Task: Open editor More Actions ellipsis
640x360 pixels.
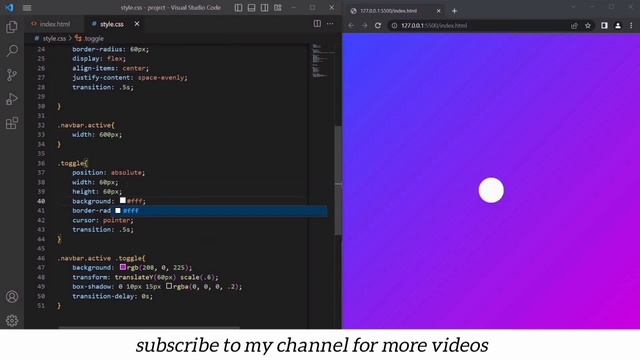Action: tap(330, 24)
